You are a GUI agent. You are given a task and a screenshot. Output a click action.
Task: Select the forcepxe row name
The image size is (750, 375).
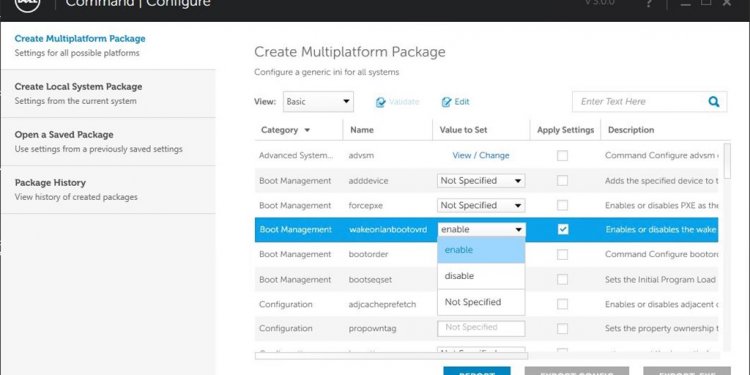coord(367,206)
